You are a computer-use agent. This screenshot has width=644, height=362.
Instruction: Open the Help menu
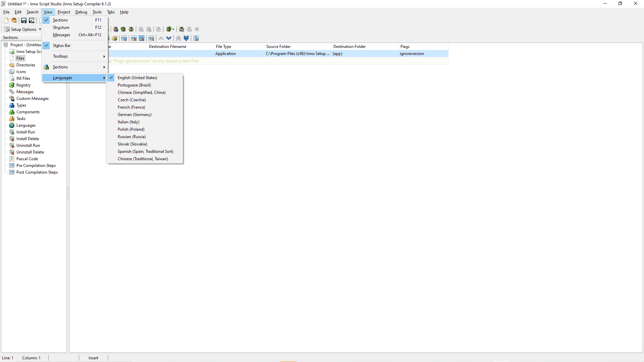click(124, 12)
